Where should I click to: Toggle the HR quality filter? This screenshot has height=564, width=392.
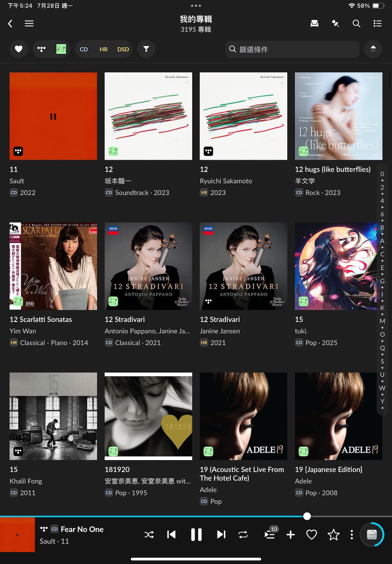[x=103, y=49]
